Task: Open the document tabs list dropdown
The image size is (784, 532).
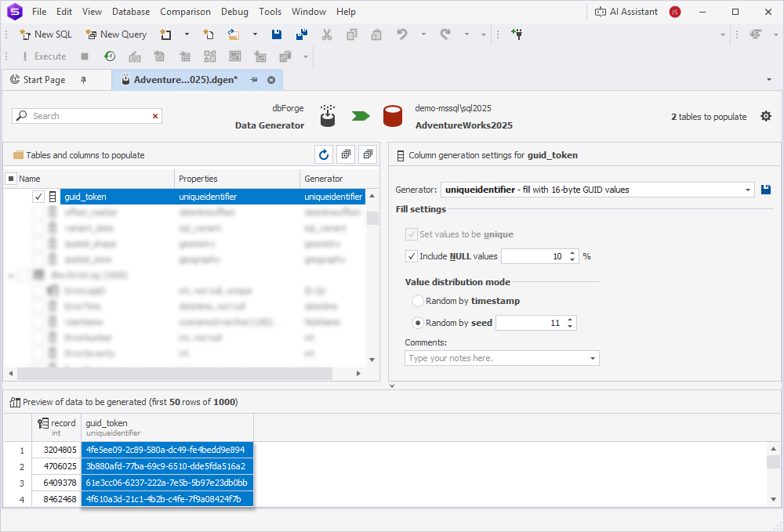Action: click(x=769, y=79)
